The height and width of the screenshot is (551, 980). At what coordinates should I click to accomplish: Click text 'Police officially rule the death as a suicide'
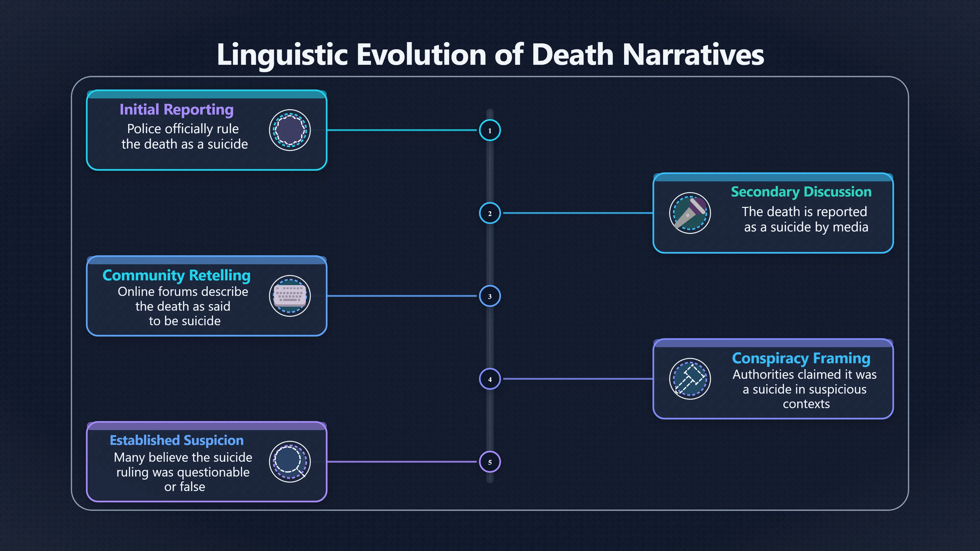click(x=185, y=136)
